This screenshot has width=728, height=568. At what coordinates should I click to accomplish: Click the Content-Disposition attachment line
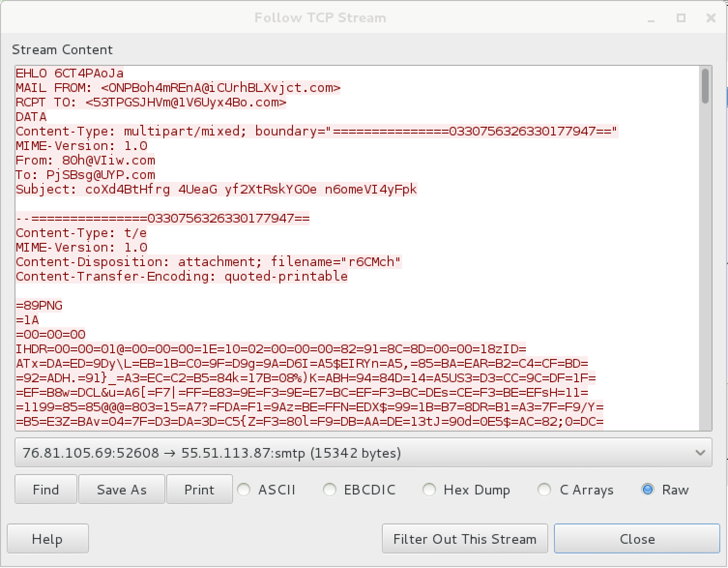(208, 262)
